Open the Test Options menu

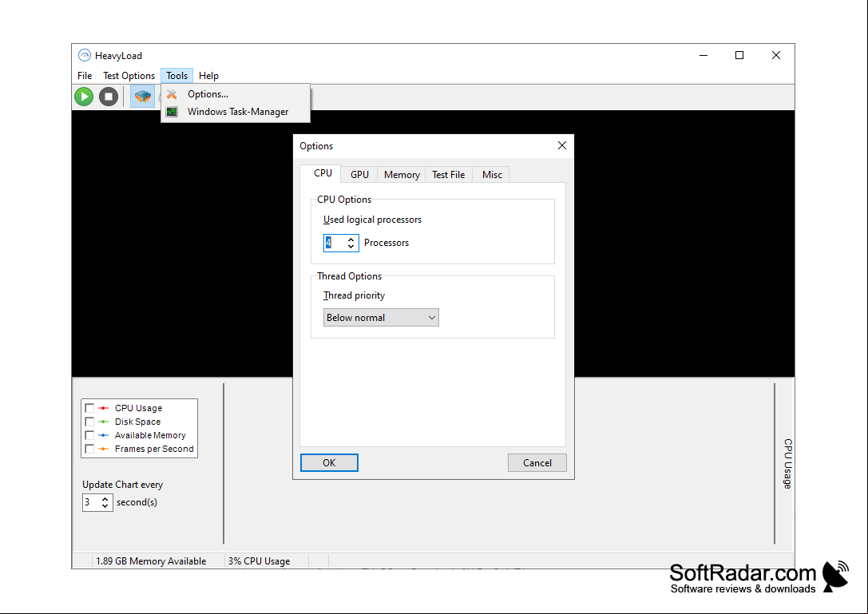pos(129,76)
